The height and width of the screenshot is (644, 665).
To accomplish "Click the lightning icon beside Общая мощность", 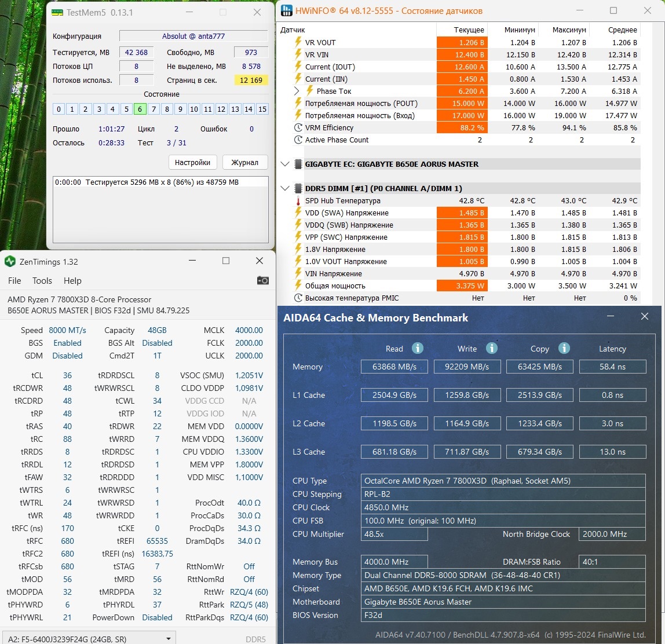I will coord(298,286).
